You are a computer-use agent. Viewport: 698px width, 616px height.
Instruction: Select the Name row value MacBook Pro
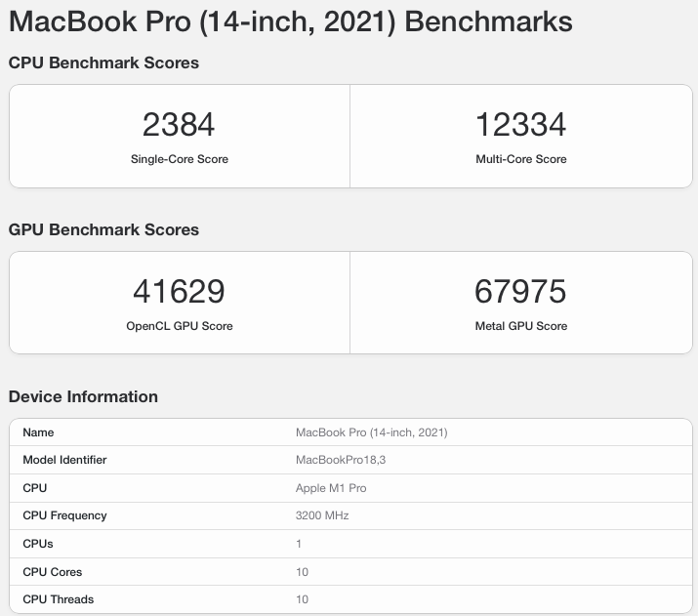[x=371, y=432]
